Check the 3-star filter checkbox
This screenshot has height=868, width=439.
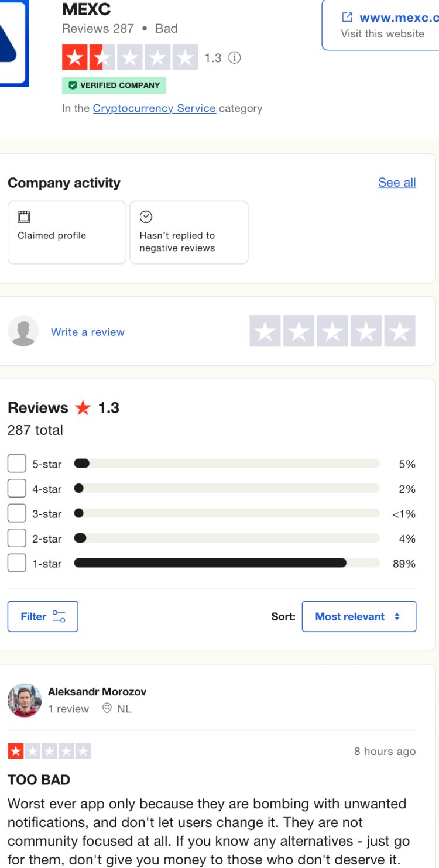pos(17,513)
